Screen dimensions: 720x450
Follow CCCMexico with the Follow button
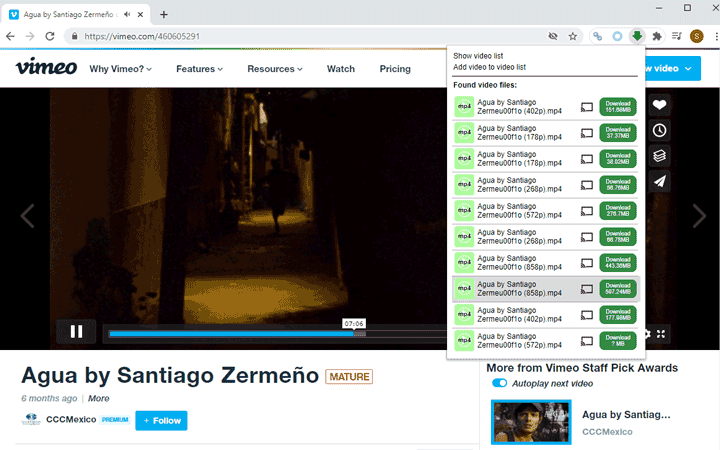click(x=161, y=420)
